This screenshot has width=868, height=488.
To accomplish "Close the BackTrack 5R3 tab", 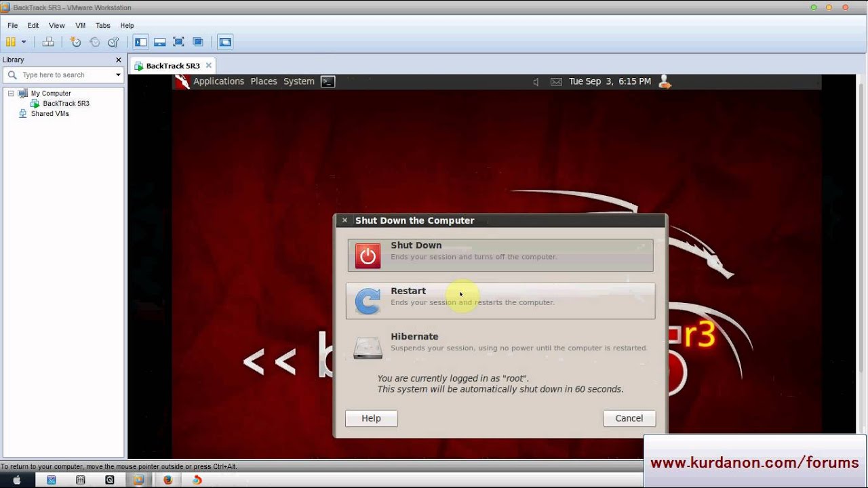I will pos(209,66).
